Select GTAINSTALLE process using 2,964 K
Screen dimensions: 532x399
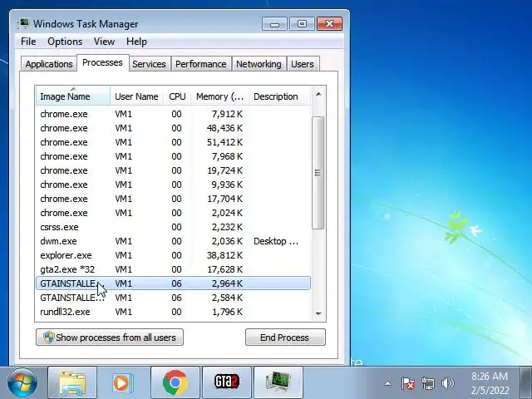[173, 283]
